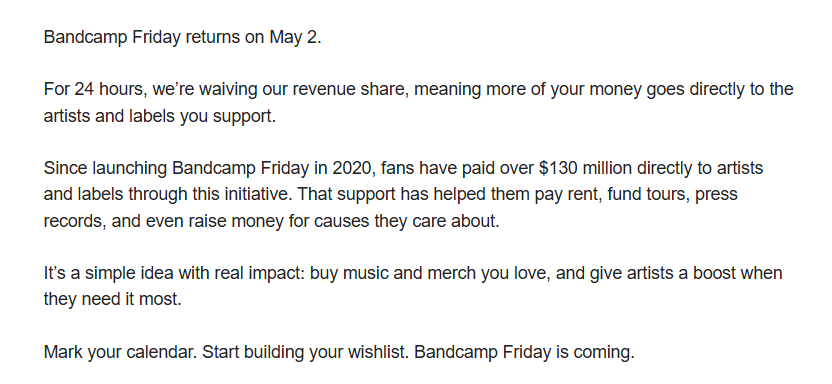
Task: Click the text 'they need it most.'
Action: 112,299
